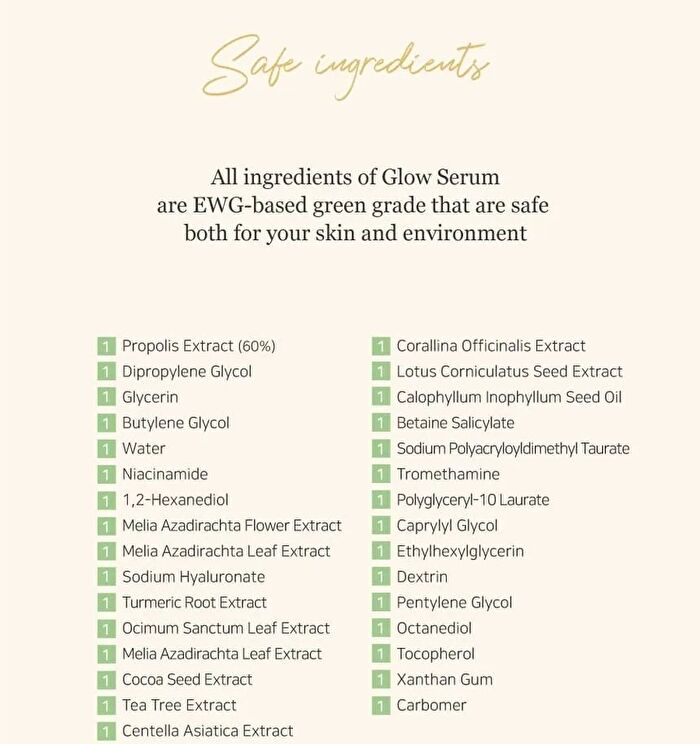Viewport: 700px width, 744px height.
Task: Select the Sodium Polyacryloyldimethyl Taurate entry
Action: coord(513,449)
